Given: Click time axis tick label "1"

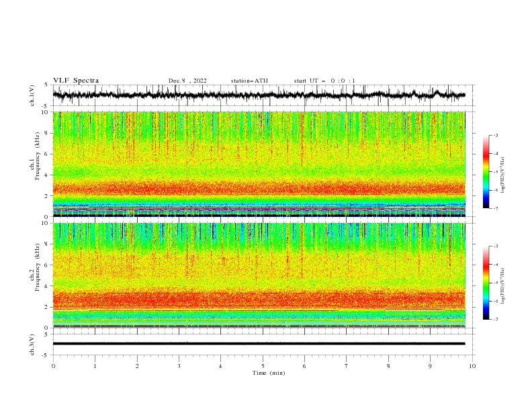Looking at the screenshot, I should (x=95, y=366).
